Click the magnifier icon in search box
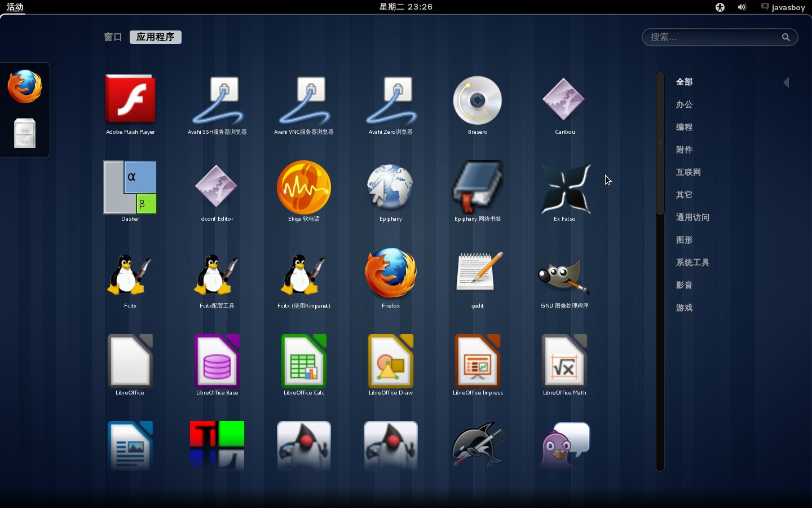Image resolution: width=812 pixels, height=508 pixels. (x=786, y=37)
